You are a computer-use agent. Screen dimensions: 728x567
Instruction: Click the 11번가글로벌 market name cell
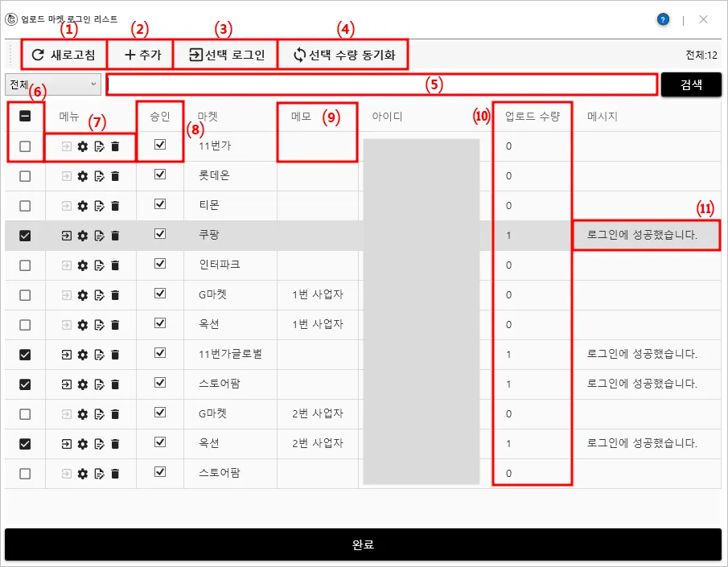[x=230, y=354]
